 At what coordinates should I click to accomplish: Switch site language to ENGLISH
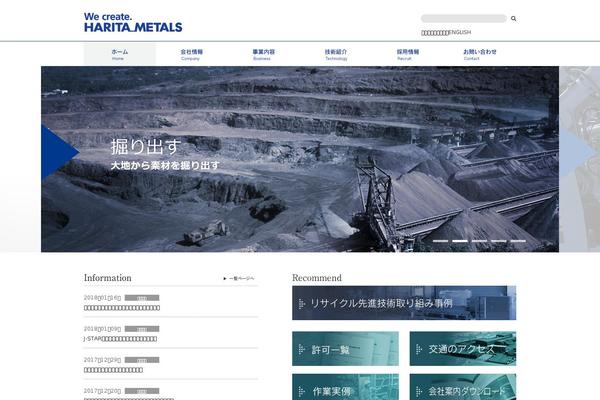point(460,33)
